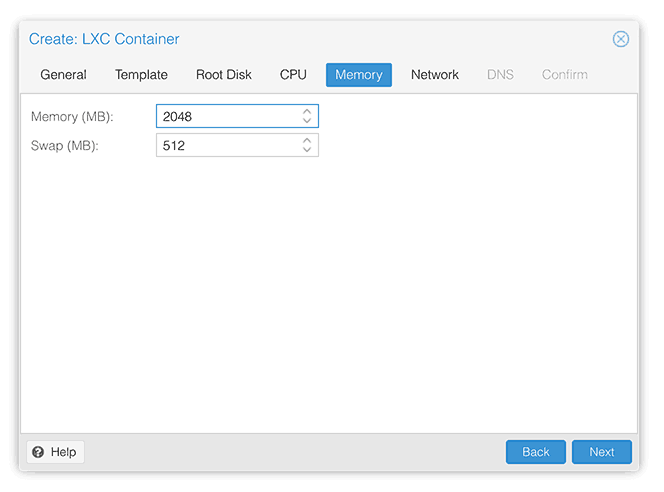
Task: Increase Swap value with up arrow
Action: (307, 141)
